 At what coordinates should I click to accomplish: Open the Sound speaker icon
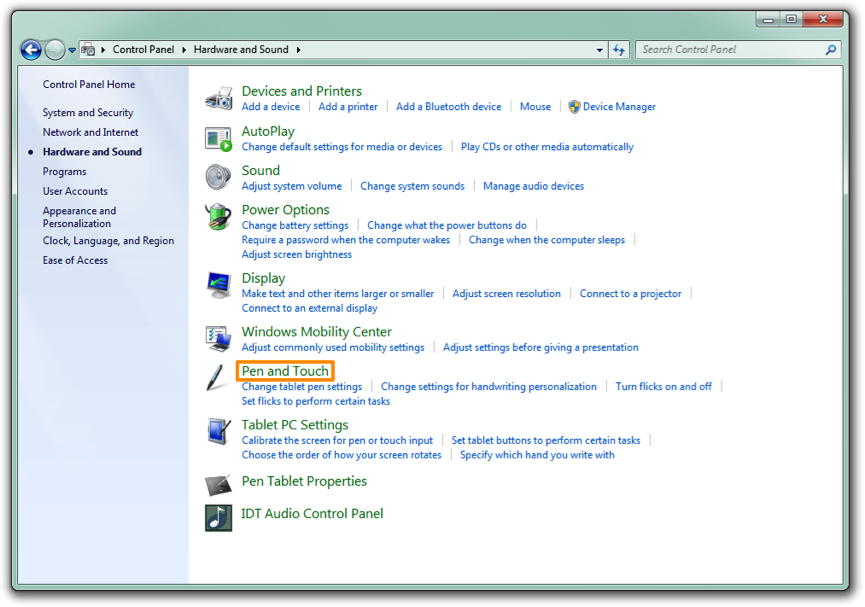(x=218, y=177)
